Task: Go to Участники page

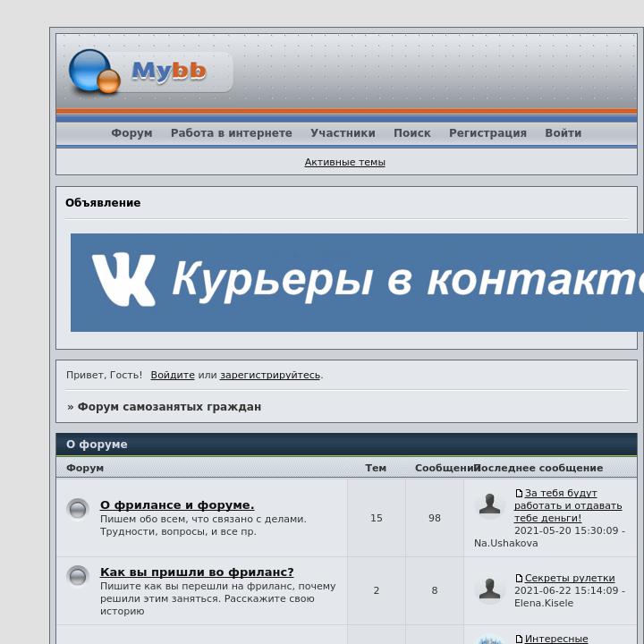Action: pyautogui.click(x=343, y=133)
